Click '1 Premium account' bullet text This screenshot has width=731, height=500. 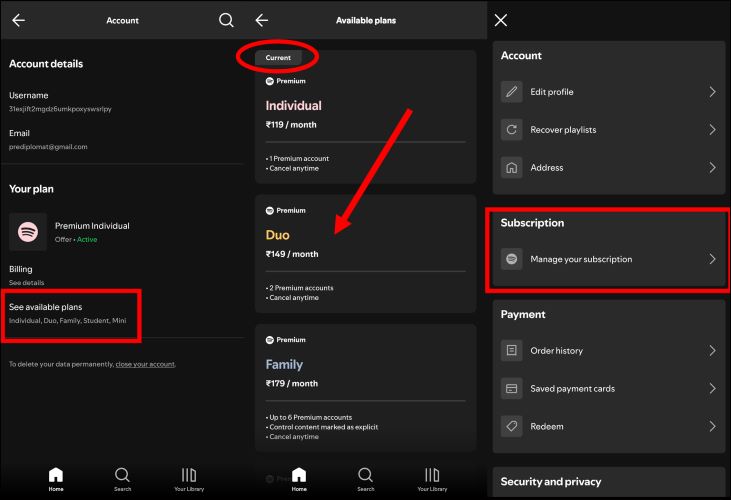click(x=299, y=158)
